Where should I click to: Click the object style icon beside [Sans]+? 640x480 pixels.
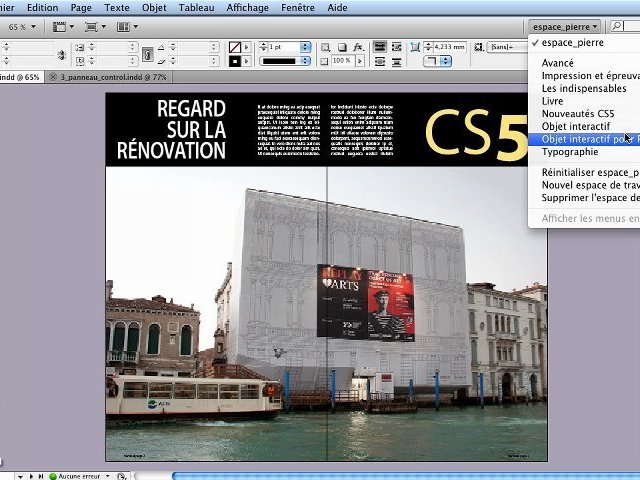479,47
